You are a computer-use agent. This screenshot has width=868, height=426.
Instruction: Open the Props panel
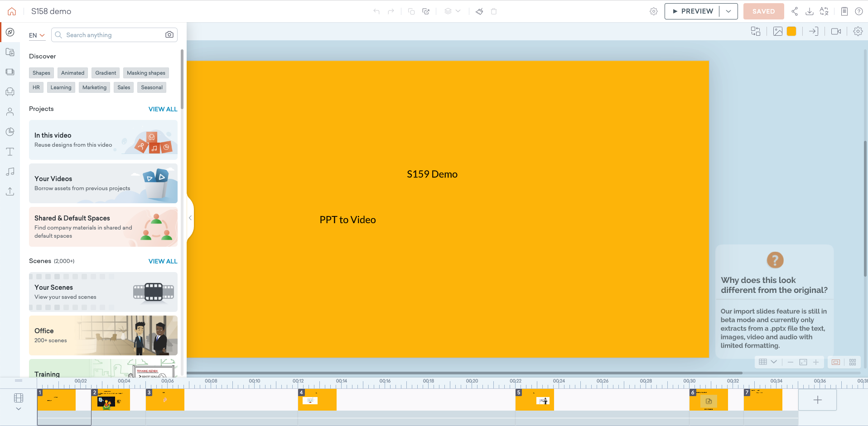click(x=10, y=91)
